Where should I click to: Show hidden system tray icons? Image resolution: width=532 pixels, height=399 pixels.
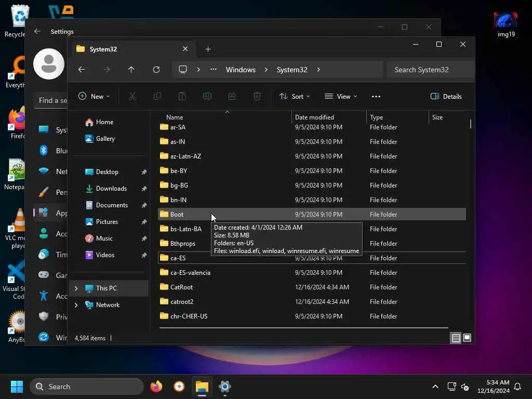pyautogui.click(x=435, y=387)
